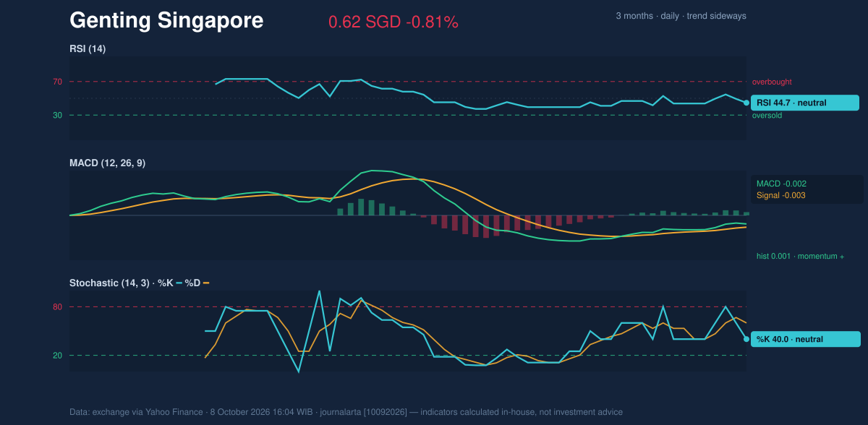
Task: Click the Stochastic 20 axis value
Action: pyautogui.click(x=57, y=356)
